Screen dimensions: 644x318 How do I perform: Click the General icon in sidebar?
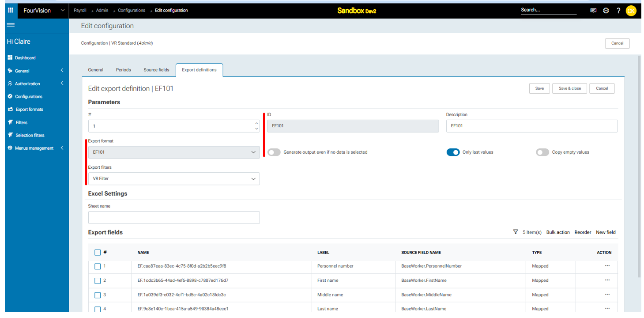(x=10, y=71)
